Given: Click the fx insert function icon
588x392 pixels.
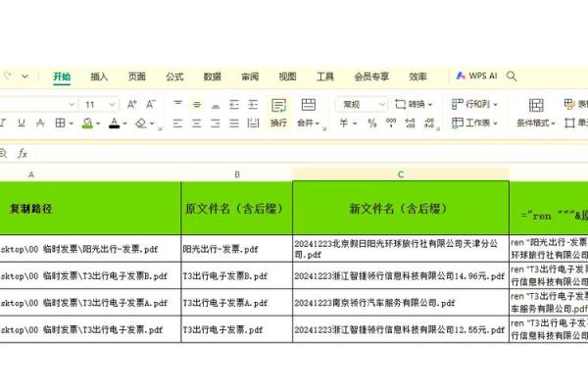Looking at the screenshot, I should pyautogui.click(x=23, y=153).
